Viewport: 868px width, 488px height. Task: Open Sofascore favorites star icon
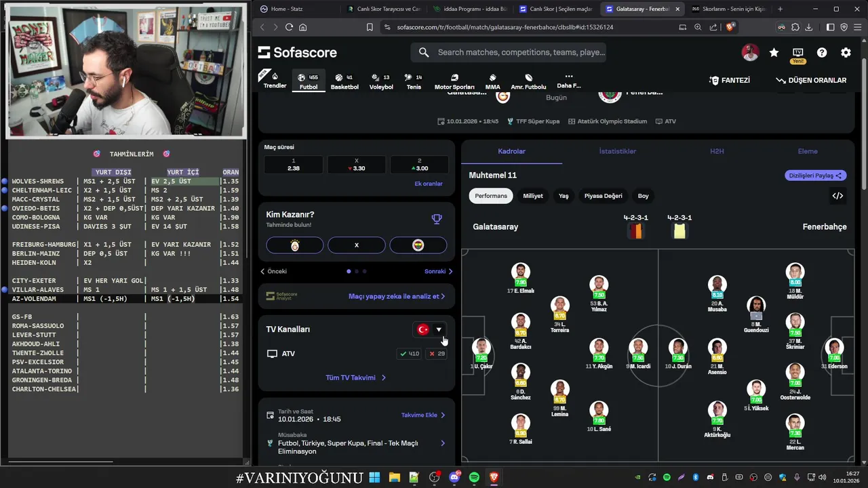774,52
